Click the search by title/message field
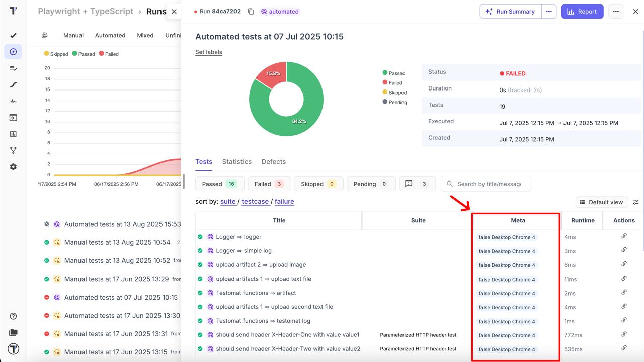Viewport: 644px width, 362px height. point(486,184)
